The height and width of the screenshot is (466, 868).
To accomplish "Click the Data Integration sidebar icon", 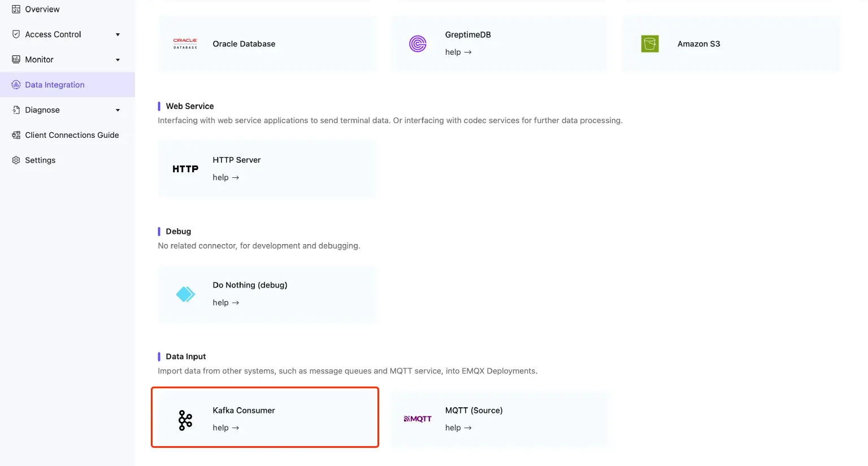I will click(15, 84).
